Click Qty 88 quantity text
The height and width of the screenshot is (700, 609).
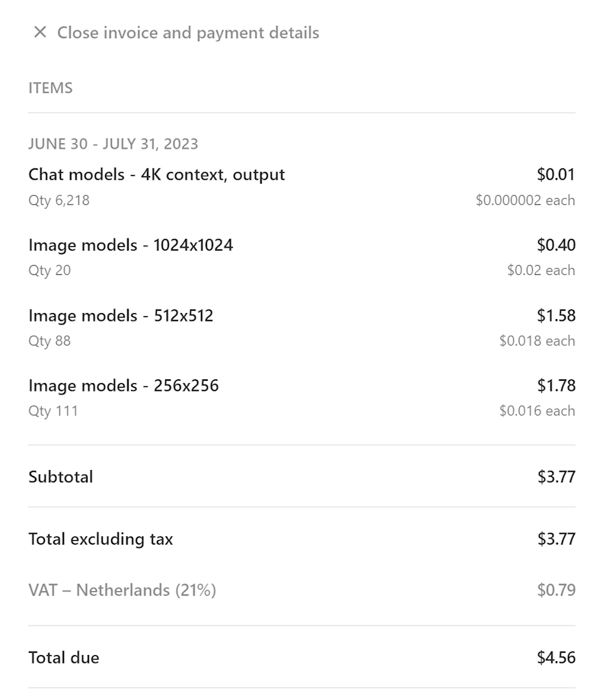click(x=49, y=341)
